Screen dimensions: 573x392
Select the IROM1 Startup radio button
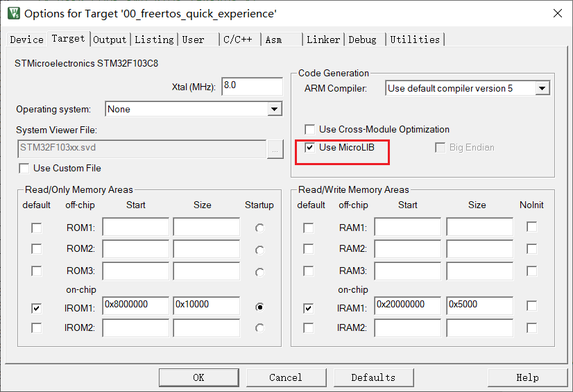[x=260, y=307]
